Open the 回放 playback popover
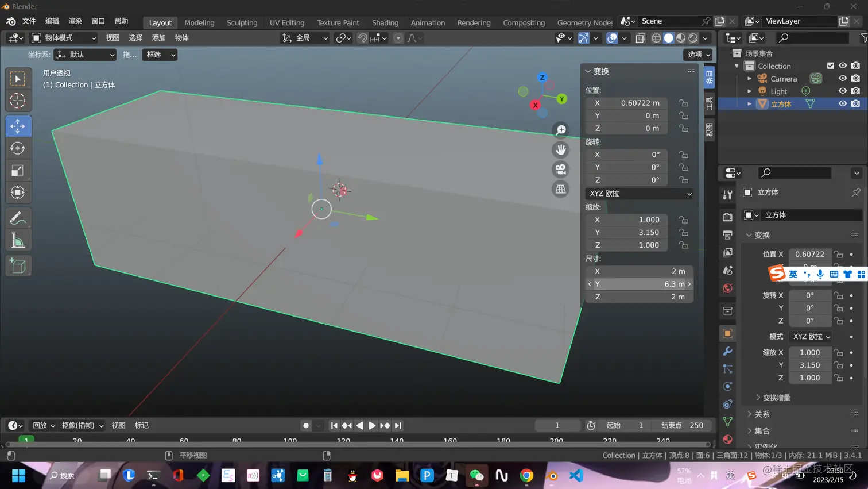 tap(44, 426)
